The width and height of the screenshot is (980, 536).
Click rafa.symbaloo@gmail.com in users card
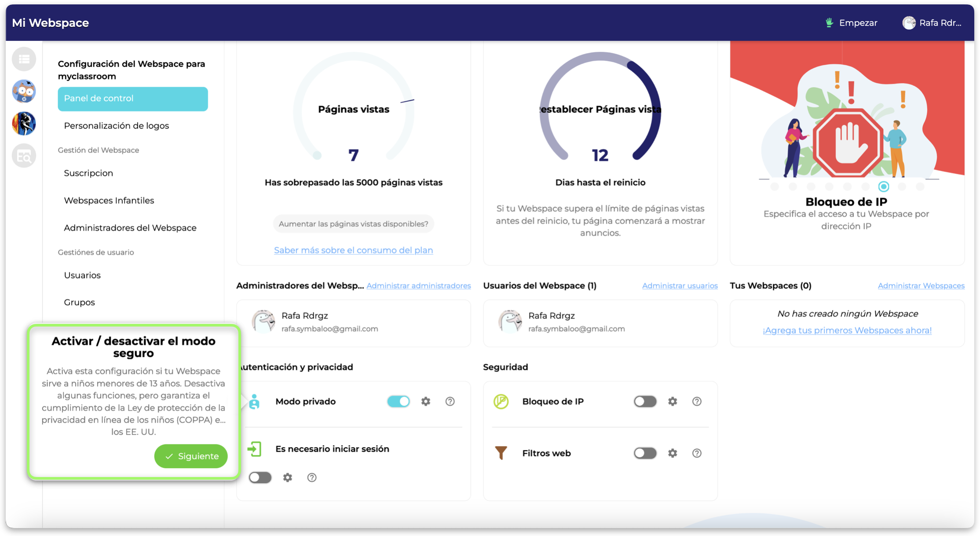pyautogui.click(x=577, y=329)
